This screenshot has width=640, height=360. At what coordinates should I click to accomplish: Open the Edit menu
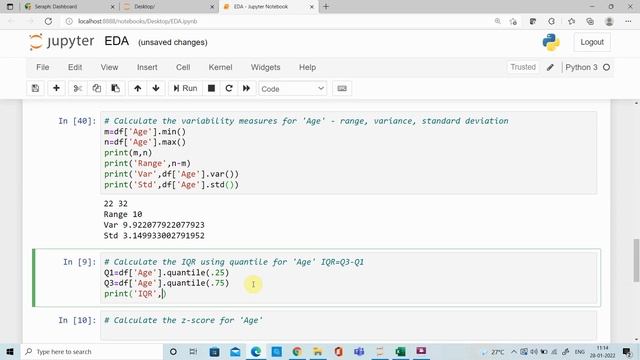click(75, 67)
